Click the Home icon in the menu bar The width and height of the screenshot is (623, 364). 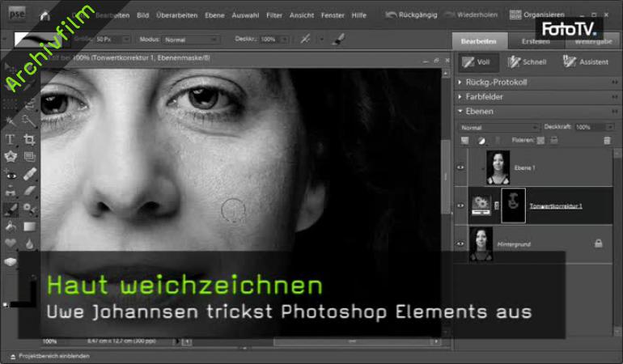point(44,15)
